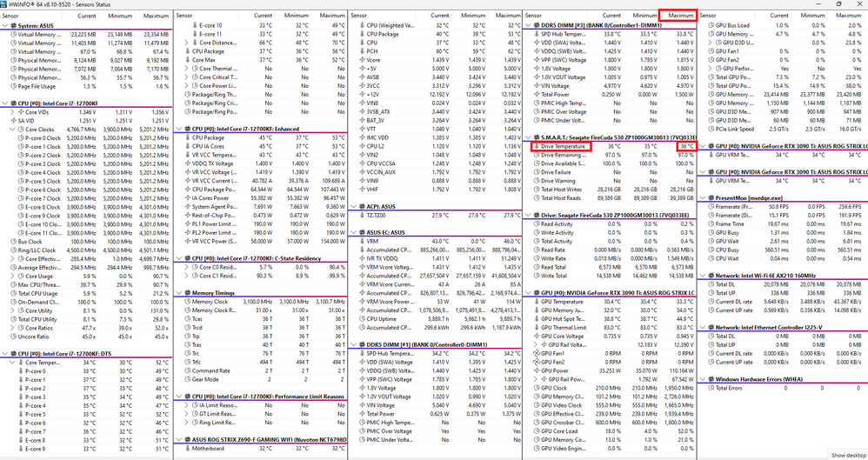Click the clock icon of CPU Uptime row
The height and width of the screenshot is (460, 868).
coord(362,319)
